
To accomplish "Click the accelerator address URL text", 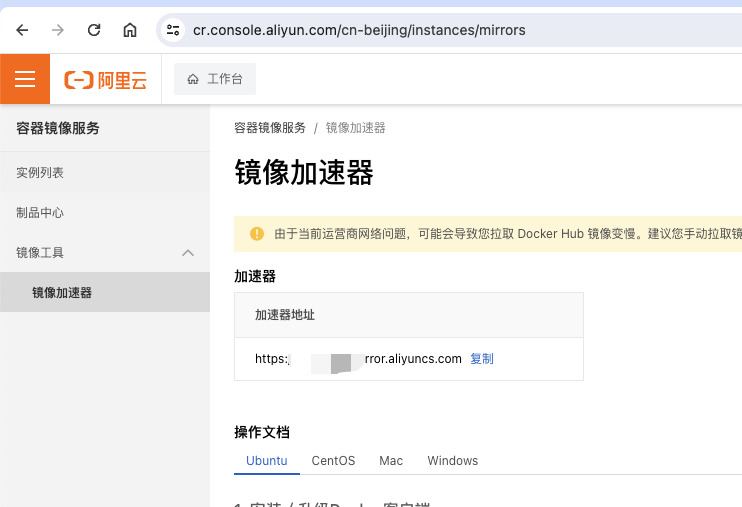I will (x=358, y=359).
